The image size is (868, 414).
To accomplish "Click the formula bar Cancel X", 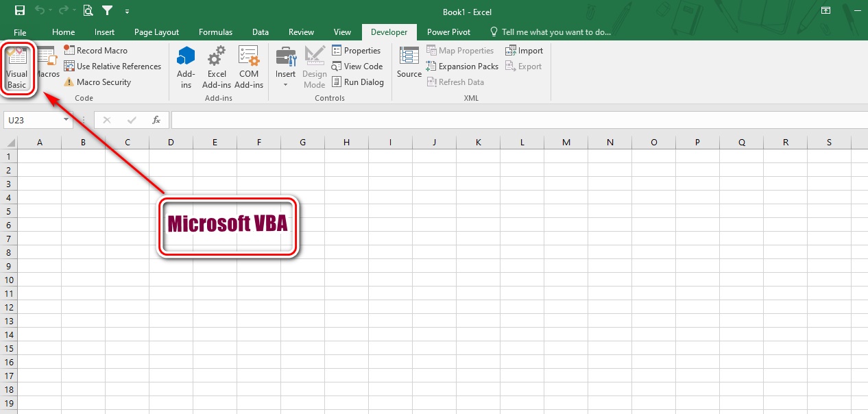I will click(x=107, y=120).
